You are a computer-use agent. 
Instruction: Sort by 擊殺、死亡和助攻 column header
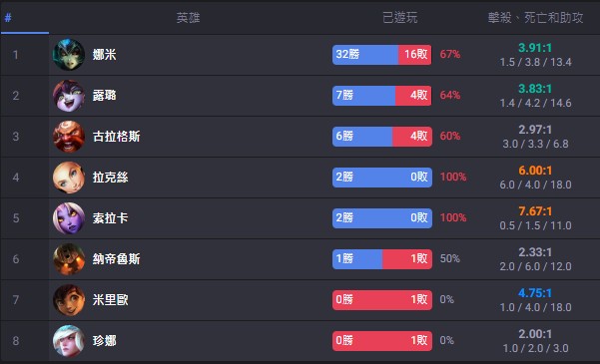[535, 18]
